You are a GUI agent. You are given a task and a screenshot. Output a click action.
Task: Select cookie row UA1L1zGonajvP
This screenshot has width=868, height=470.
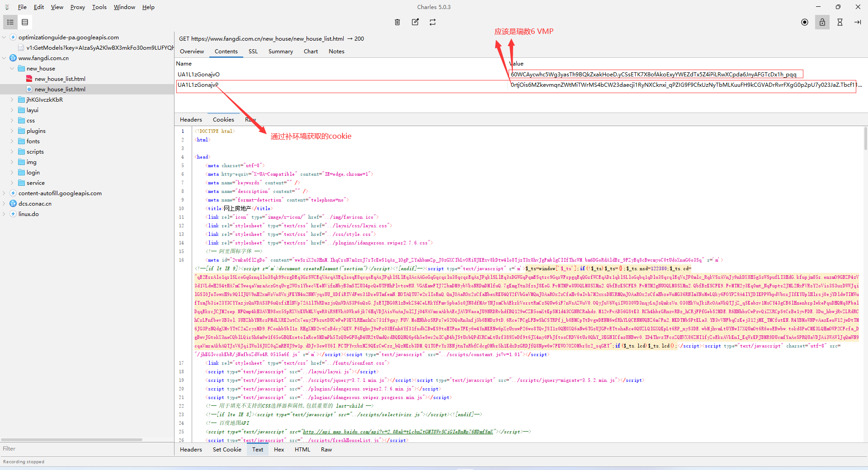pyautogui.click(x=521, y=85)
